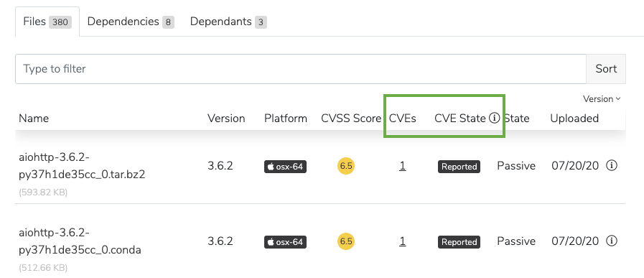Open the Dependants tab
This screenshot has height=278, width=644.
tap(228, 22)
